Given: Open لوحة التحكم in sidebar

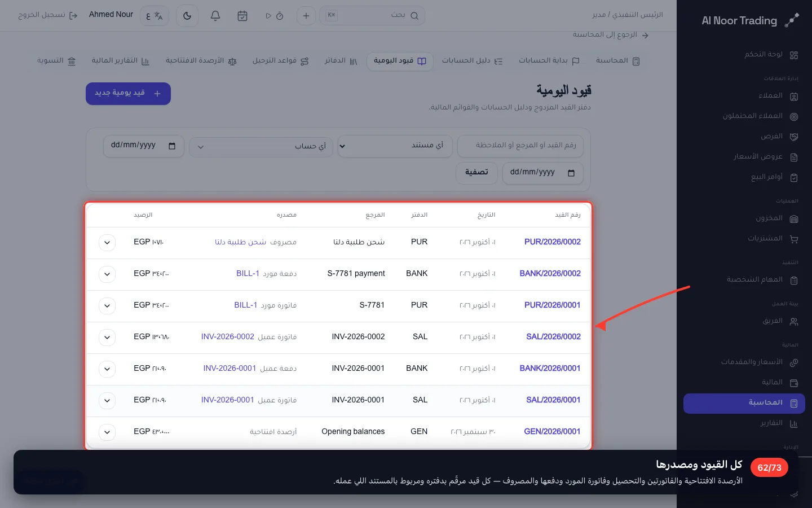Looking at the screenshot, I should point(771,55).
